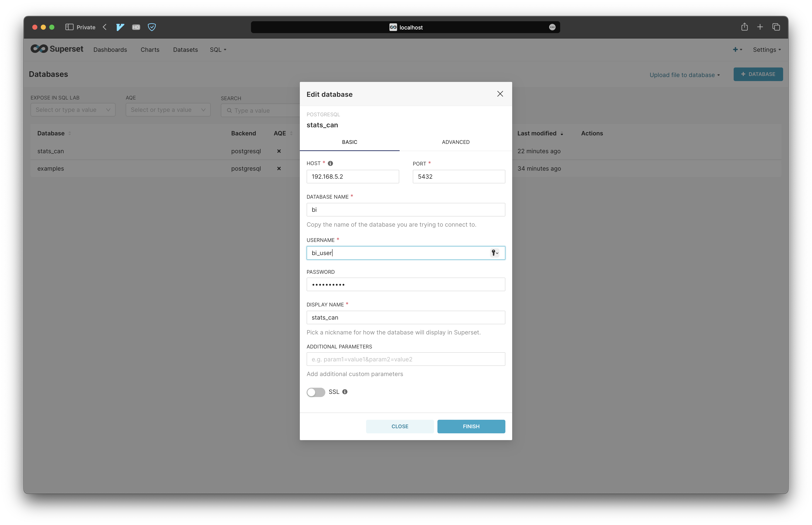Open the AQE filter select box
The height and width of the screenshot is (525, 812).
tap(168, 110)
